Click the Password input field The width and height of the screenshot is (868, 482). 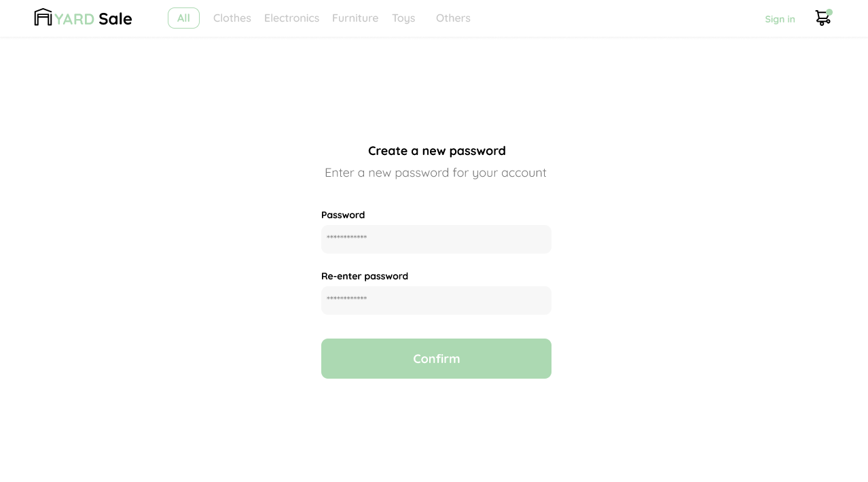(x=436, y=239)
